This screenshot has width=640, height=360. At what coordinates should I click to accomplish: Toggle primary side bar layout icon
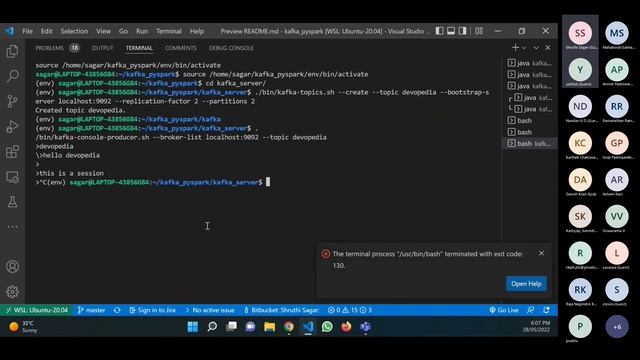(x=439, y=31)
